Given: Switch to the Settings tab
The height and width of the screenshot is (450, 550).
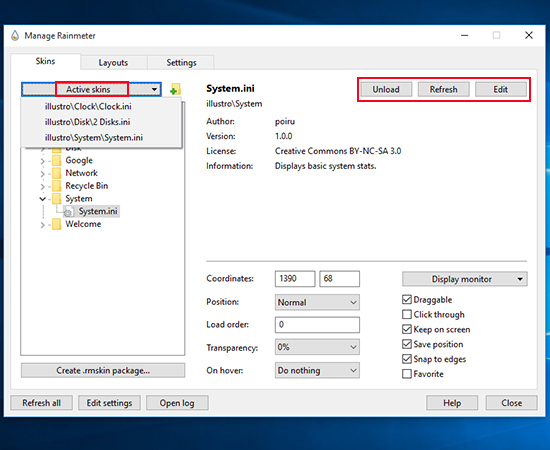Looking at the screenshot, I should tap(181, 63).
